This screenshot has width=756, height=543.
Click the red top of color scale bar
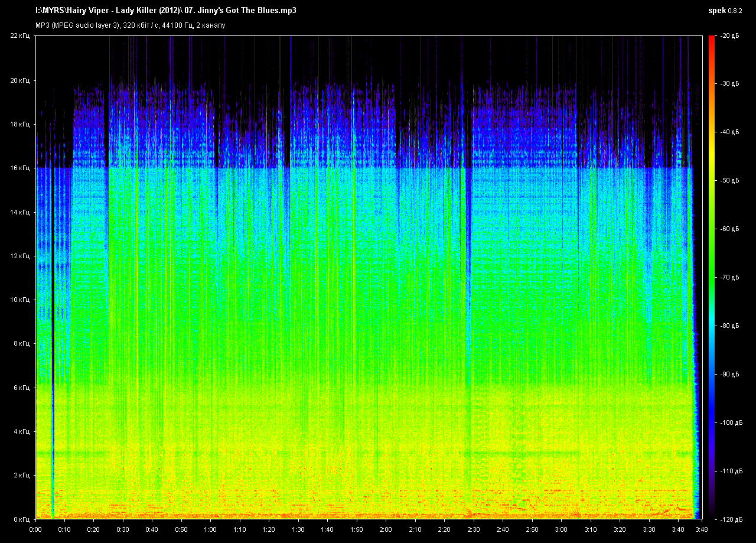tap(711, 41)
